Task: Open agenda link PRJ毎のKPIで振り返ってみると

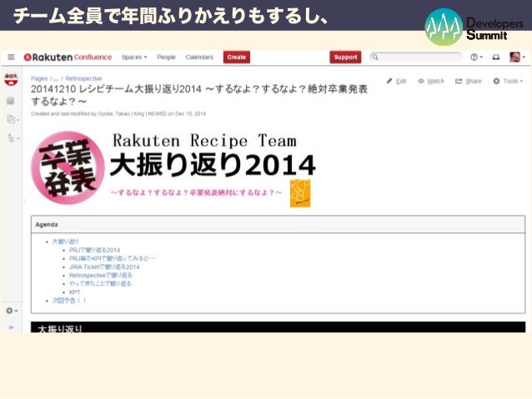Action: pyautogui.click(x=113, y=258)
